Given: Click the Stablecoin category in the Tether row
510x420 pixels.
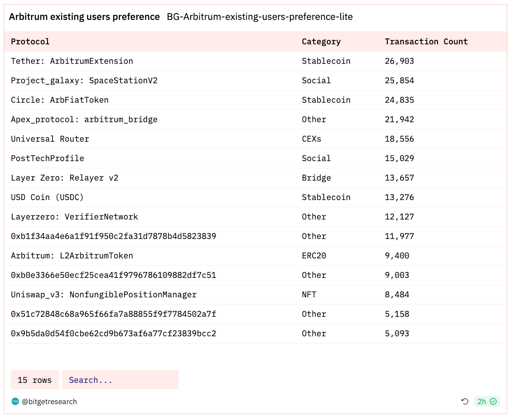Looking at the screenshot, I should 326,61.
